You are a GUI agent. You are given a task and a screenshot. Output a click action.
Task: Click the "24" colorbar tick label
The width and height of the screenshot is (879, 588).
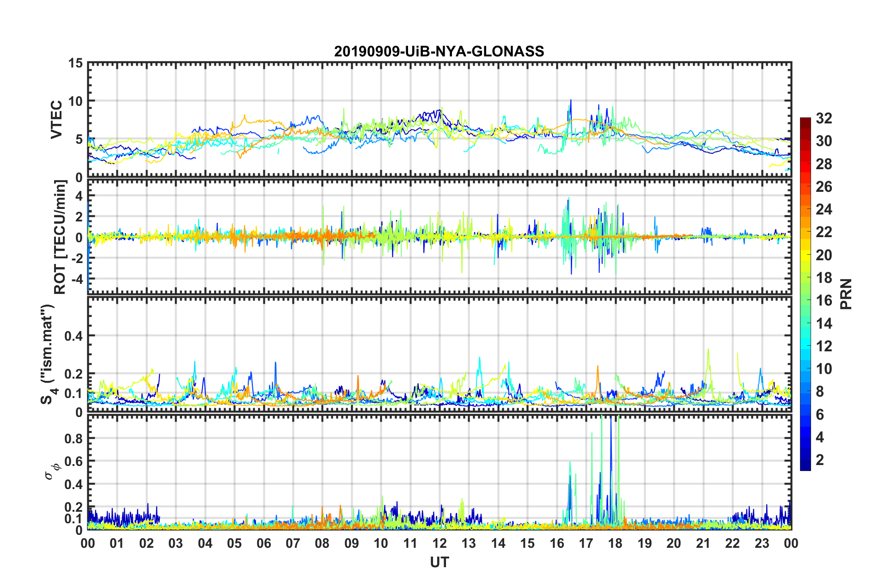pos(824,209)
